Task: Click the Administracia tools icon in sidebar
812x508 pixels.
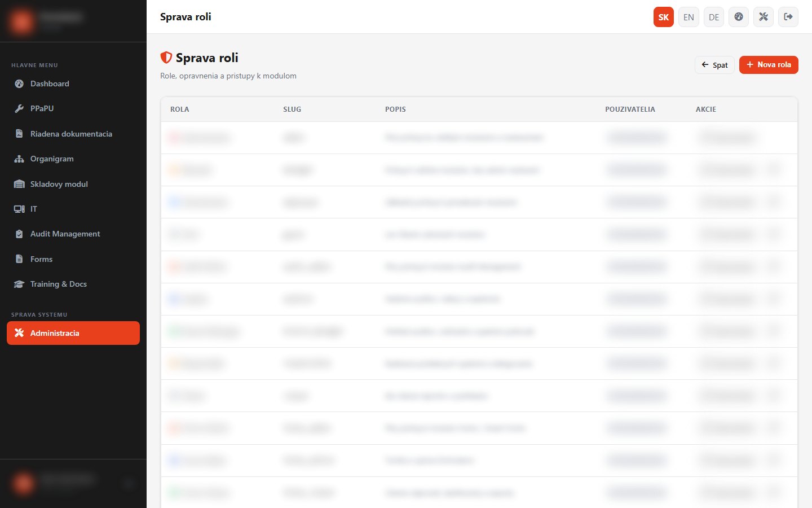Action: [x=19, y=333]
